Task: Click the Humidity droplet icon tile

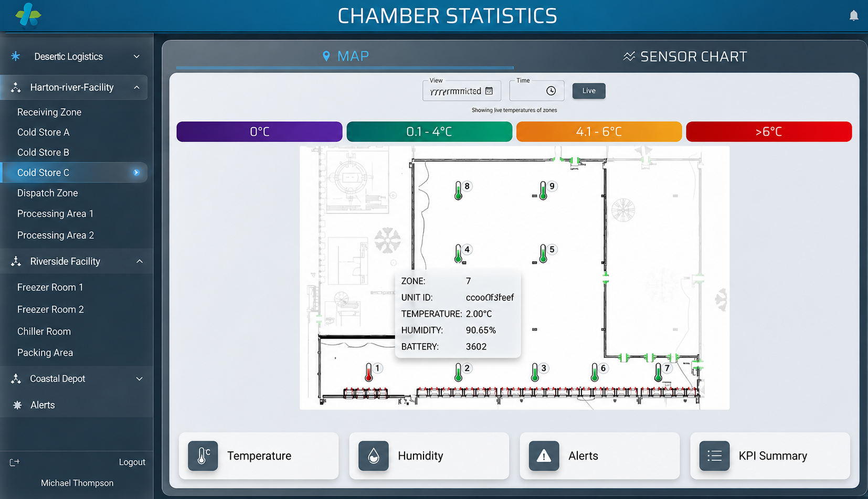Action: click(x=374, y=455)
